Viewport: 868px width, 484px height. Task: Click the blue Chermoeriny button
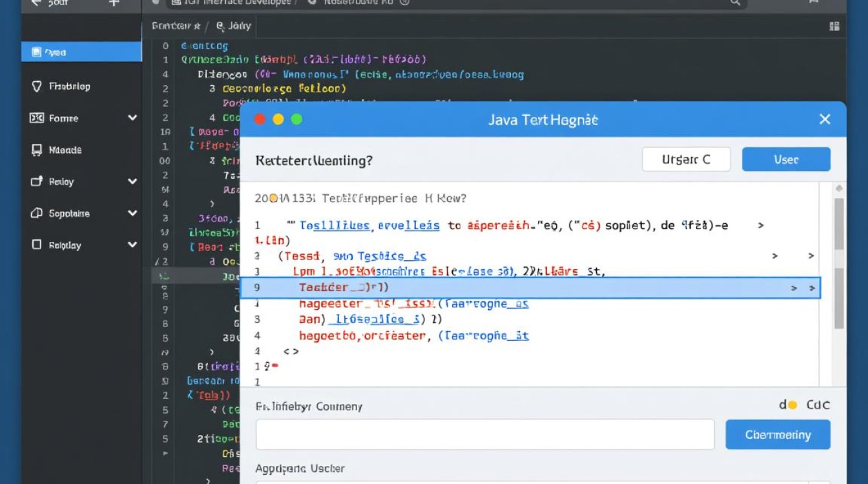click(778, 434)
